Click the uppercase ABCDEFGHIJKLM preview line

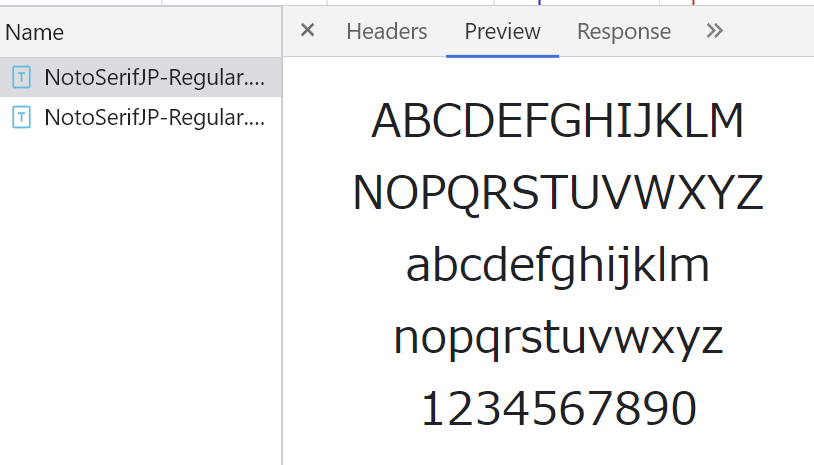(x=557, y=121)
